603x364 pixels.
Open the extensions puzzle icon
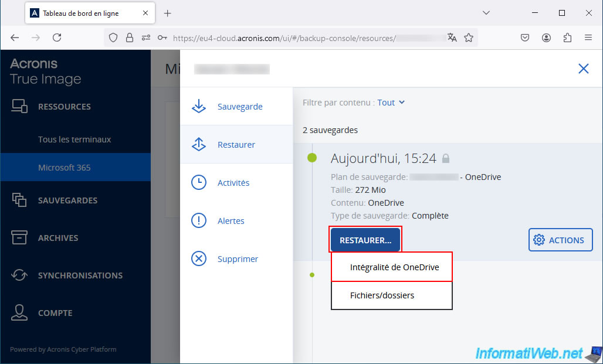point(567,38)
